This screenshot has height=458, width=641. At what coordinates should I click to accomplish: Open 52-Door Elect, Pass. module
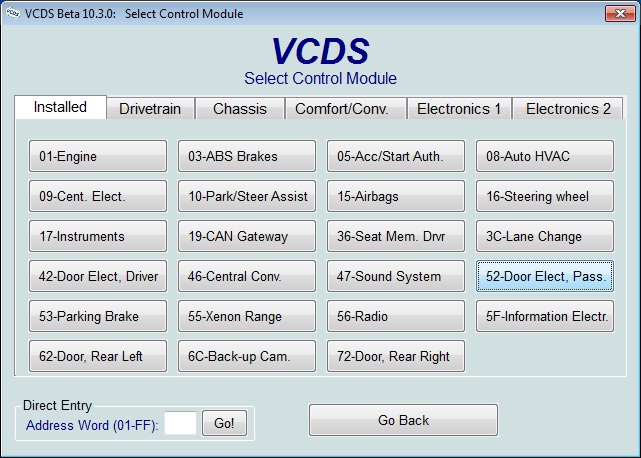pyautogui.click(x=545, y=277)
